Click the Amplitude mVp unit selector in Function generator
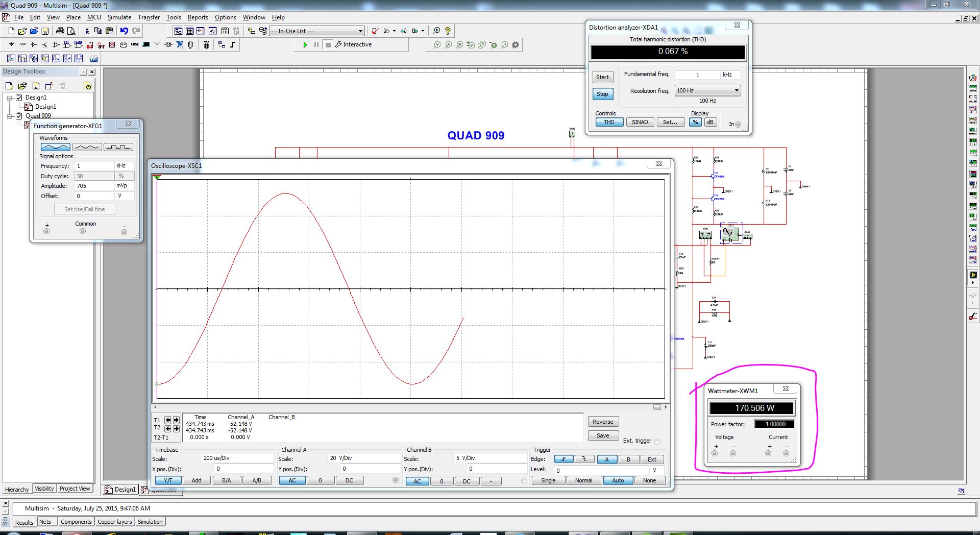 (x=124, y=186)
